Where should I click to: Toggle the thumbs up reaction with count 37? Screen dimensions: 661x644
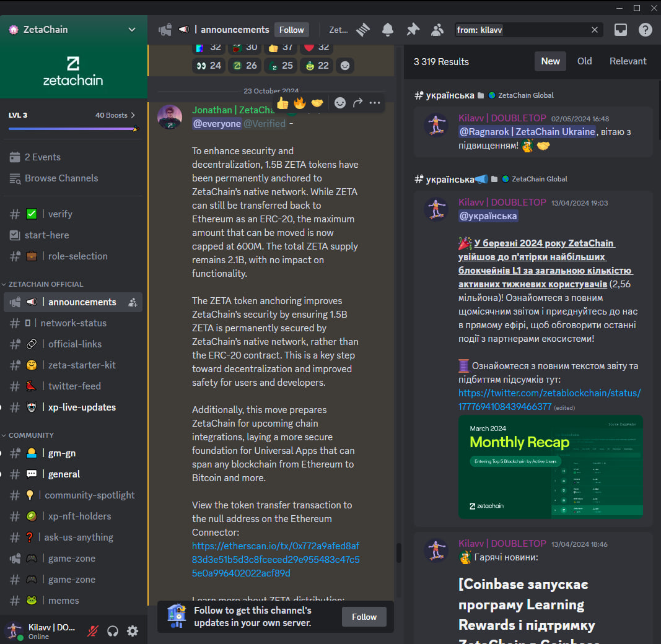tap(281, 48)
